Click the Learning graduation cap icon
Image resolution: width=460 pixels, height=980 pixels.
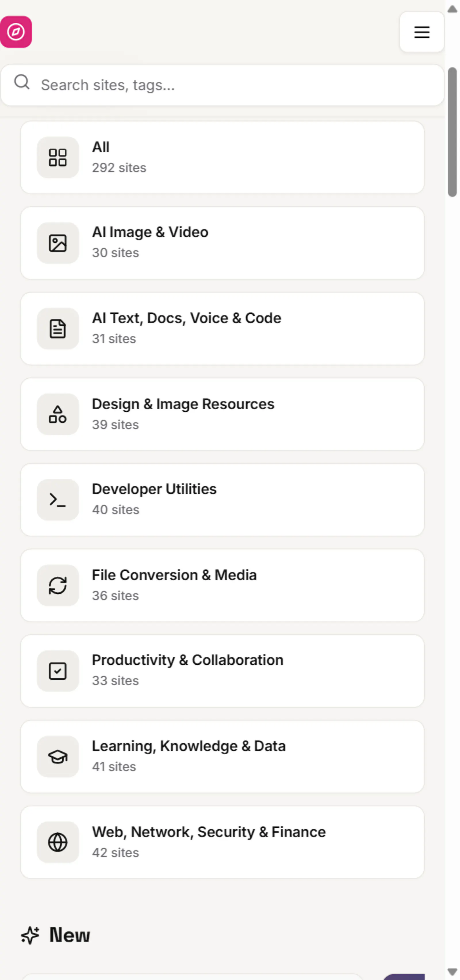pos(58,757)
